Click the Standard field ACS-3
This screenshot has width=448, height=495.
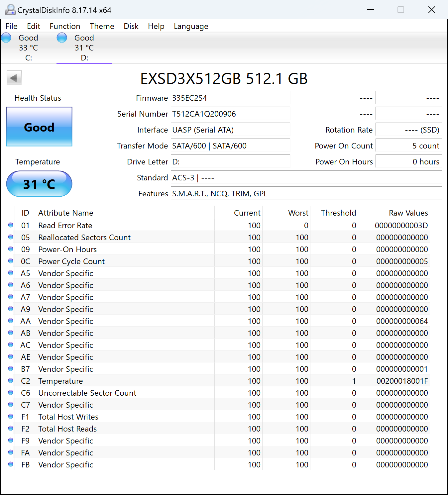306,178
